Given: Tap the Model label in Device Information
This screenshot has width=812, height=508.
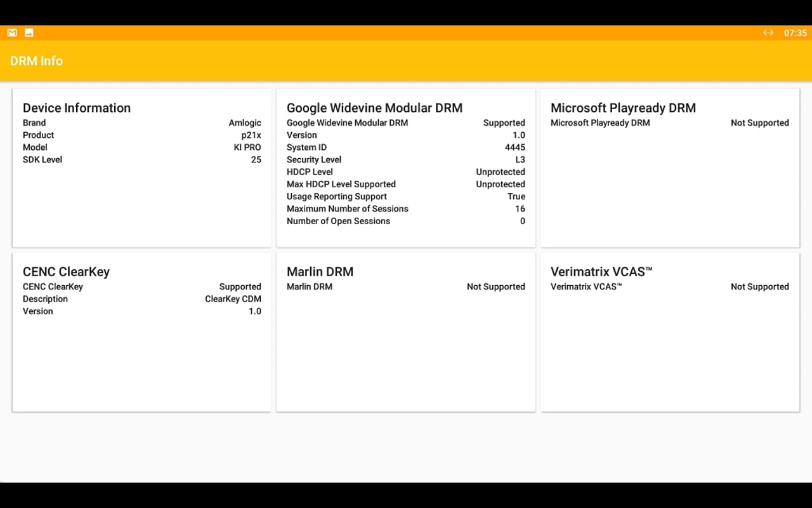Looking at the screenshot, I should point(35,147).
